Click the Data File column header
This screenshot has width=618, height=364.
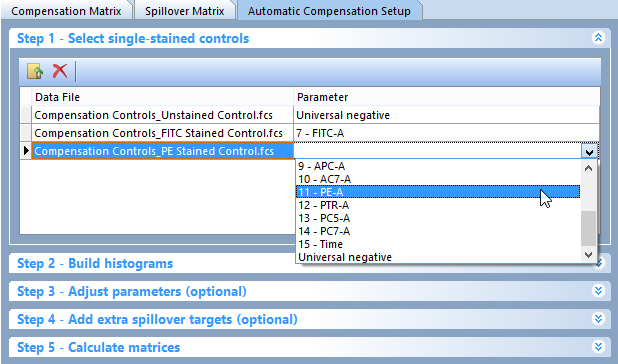point(162,97)
